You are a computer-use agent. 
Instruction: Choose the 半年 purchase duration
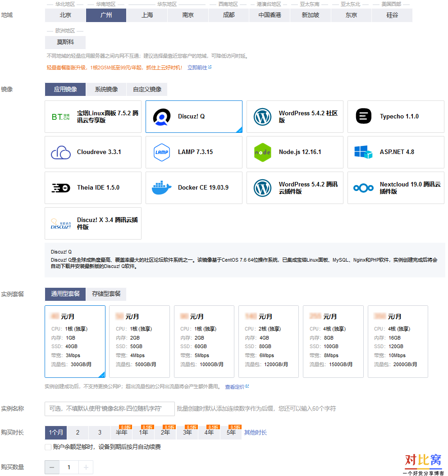pos(122,432)
